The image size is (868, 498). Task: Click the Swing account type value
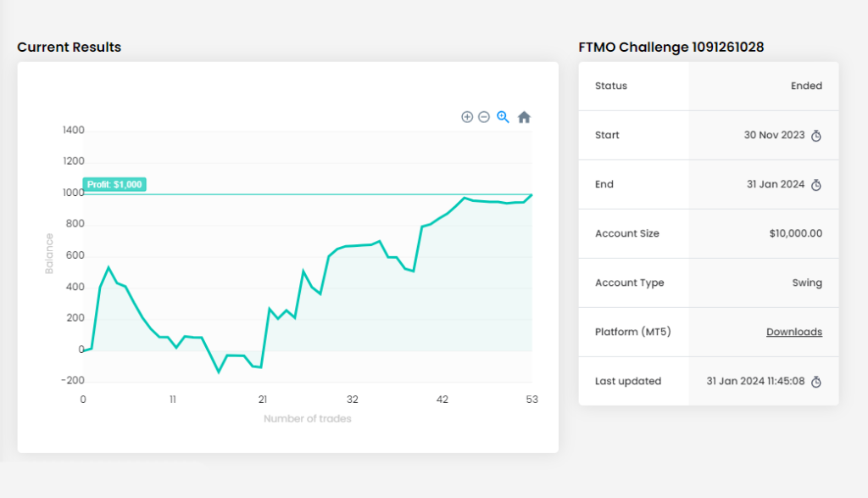pos(807,283)
